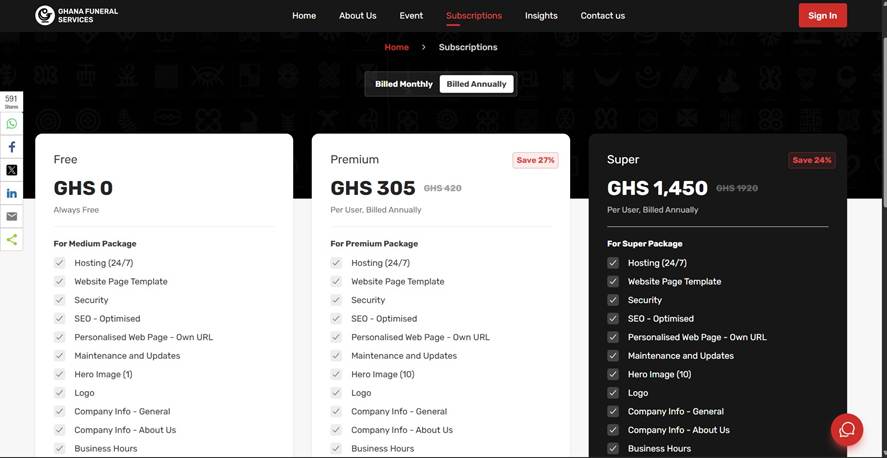Switch to Billed Monthly pricing
This screenshot has height=458, width=887.
pos(404,84)
